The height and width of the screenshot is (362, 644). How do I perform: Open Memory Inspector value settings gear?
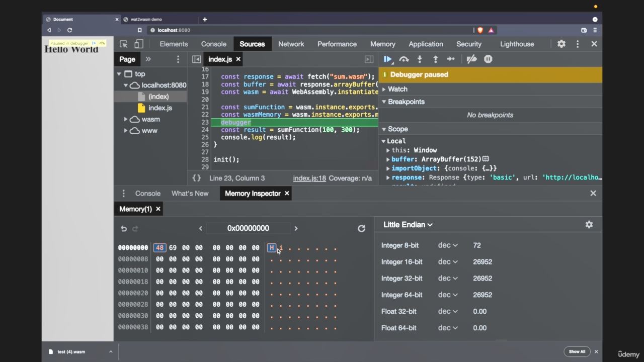[589, 225]
